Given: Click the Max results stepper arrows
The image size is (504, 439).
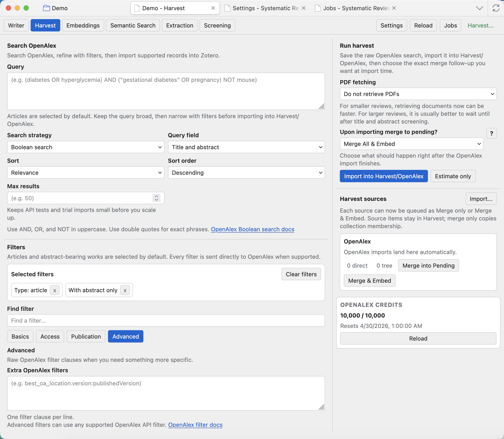Looking at the screenshot, I should click(x=156, y=198).
